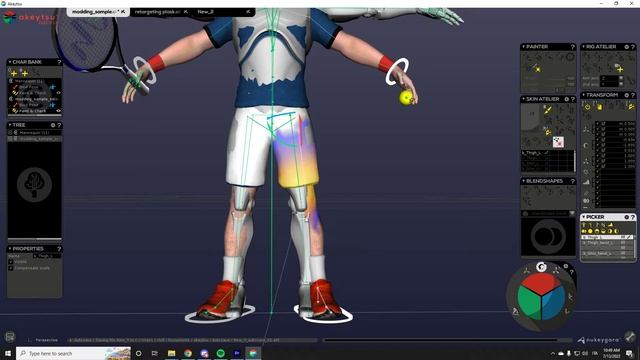Collapse the CHAR BANK panel
This screenshot has height=360, width=640.
(x=10, y=62)
